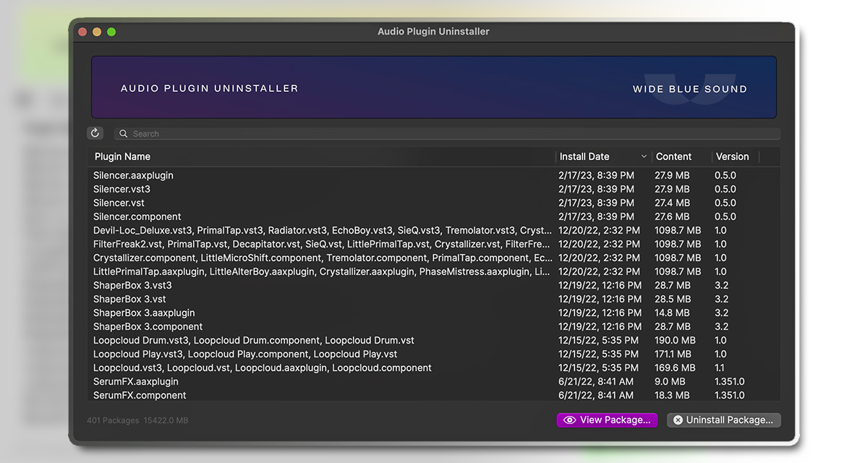This screenshot has height=463, width=868.
Task: Open View Package button
Action: pyautogui.click(x=607, y=420)
